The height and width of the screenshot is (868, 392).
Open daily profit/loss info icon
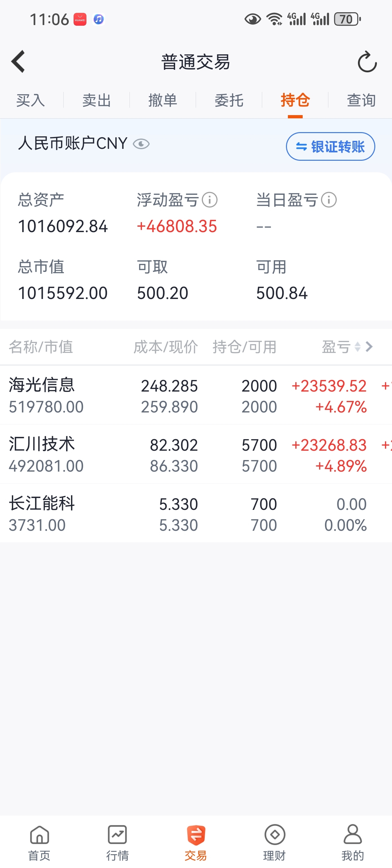329,200
